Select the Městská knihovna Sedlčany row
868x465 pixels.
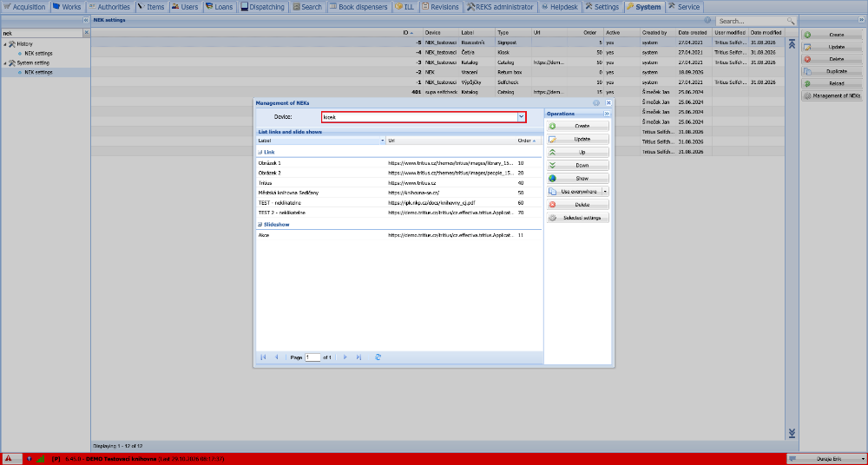[x=399, y=193]
